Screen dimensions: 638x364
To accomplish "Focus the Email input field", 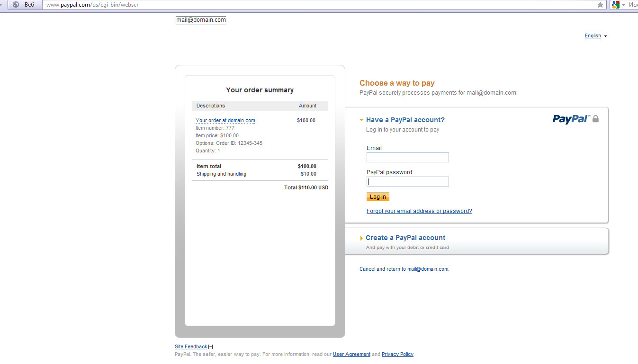I will 408,158.
